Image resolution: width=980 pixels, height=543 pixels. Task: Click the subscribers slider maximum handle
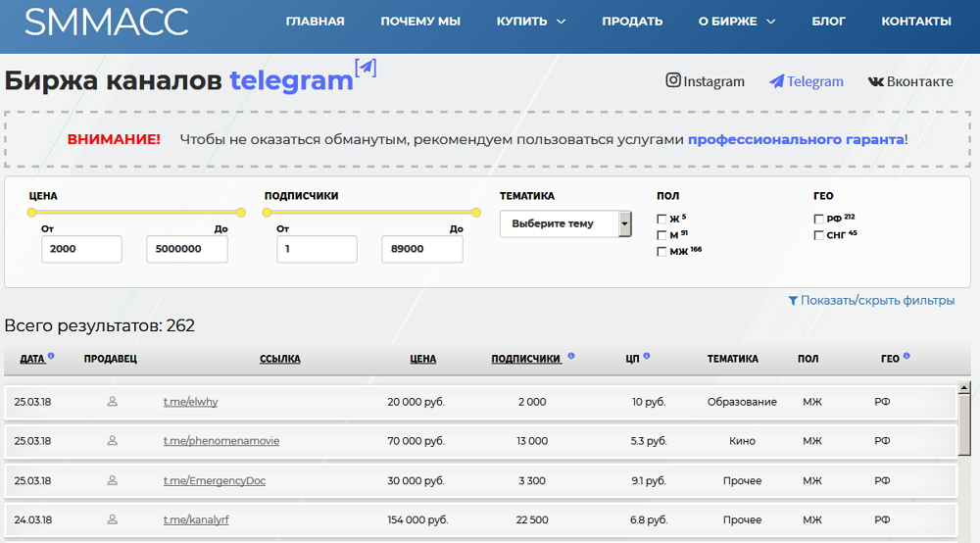coord(476,213)
